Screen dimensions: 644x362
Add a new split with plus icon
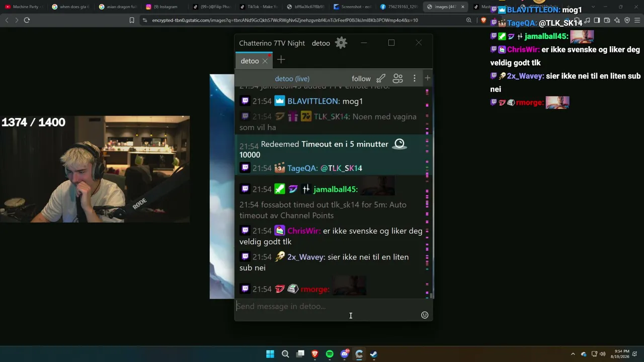(x=428, y=78)
